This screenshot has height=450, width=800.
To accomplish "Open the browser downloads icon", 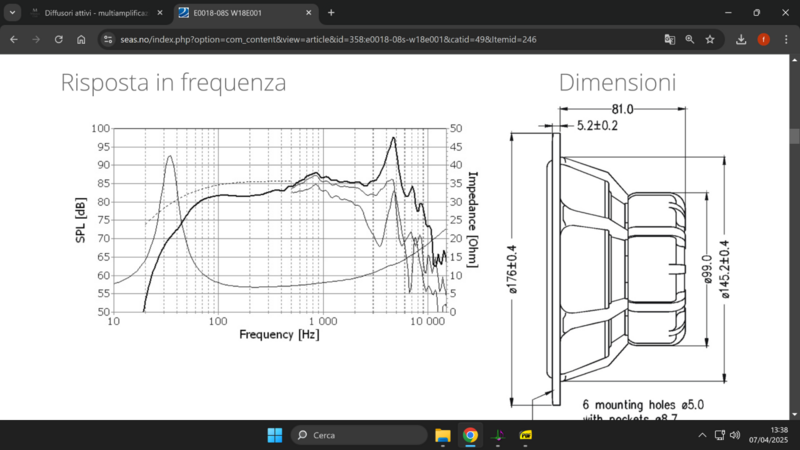I will 741,39.
